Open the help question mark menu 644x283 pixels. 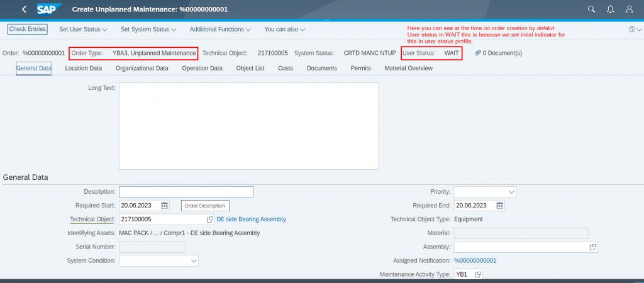point(635,30)
